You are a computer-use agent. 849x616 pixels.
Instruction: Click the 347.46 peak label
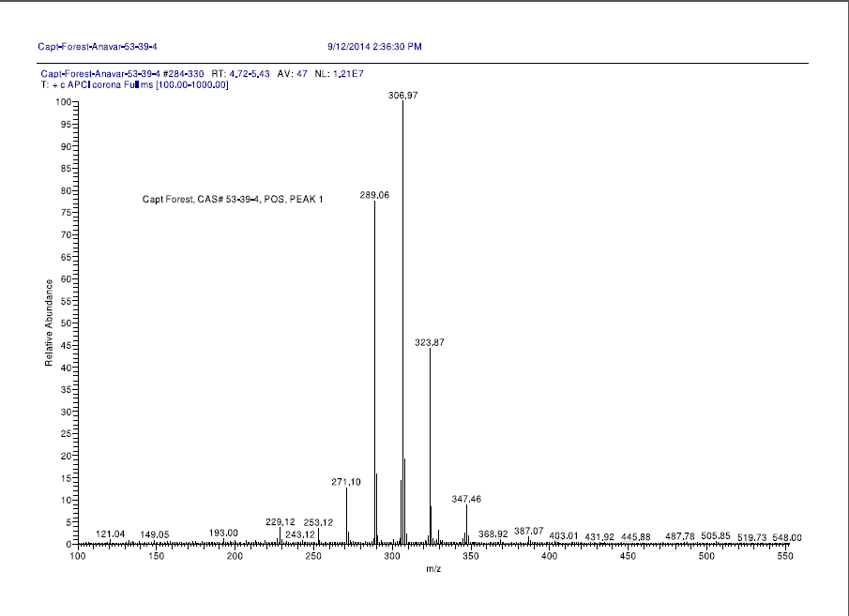pyautogui.click(x=466, y=500)
